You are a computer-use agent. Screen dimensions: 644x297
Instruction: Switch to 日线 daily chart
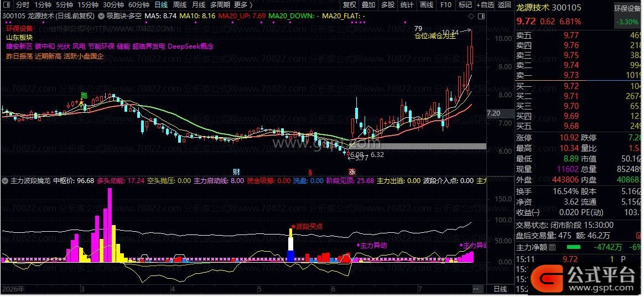click(x=161, y=5)
